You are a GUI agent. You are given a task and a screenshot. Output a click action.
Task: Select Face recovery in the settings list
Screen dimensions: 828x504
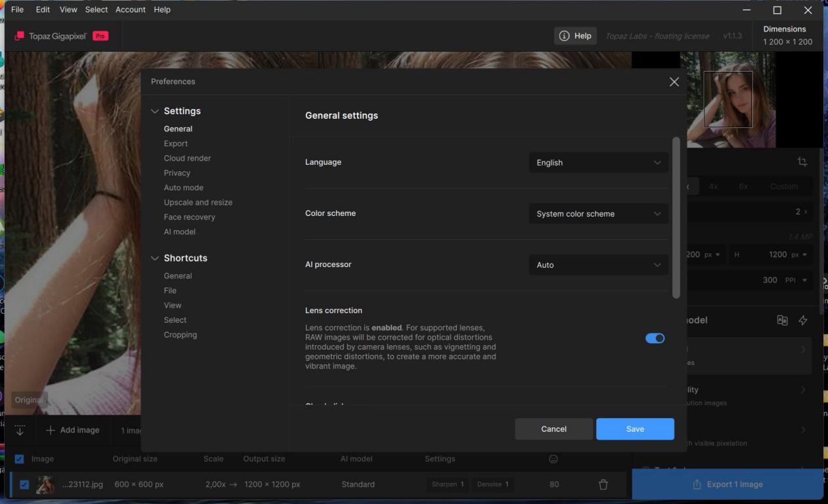(189, 217)
